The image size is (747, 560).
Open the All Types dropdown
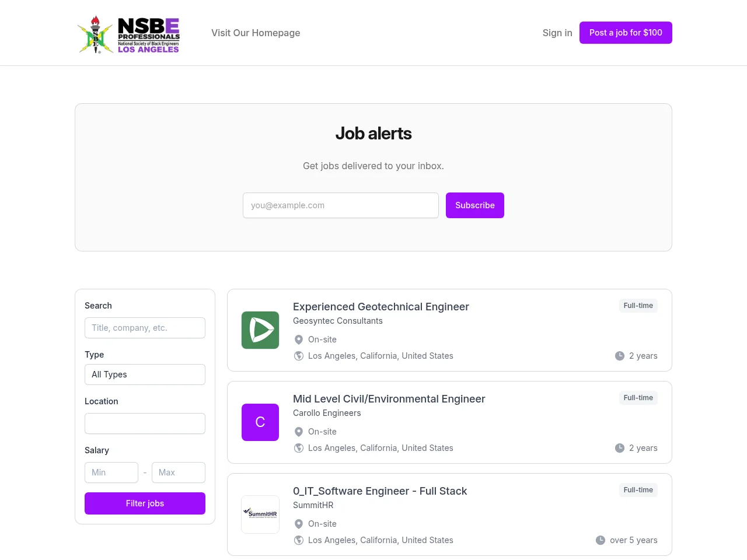[145, 374]
